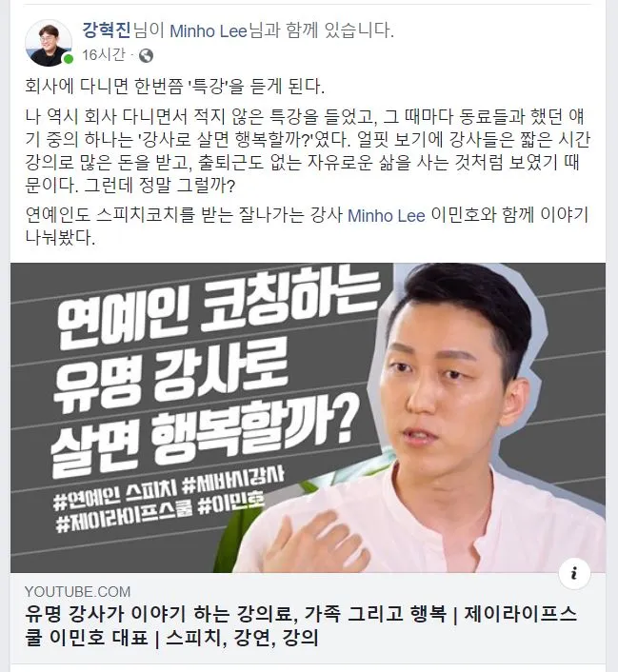The image size is (618, 672).
Task: Click the #이민호 hashtag in thumbnail
Action: pos(231,504)
